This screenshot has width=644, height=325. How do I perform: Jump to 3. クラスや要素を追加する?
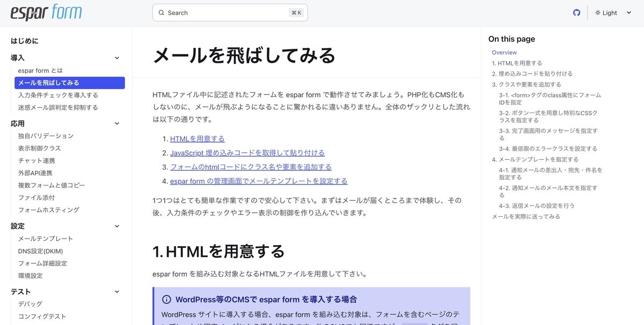coord(526,85)
